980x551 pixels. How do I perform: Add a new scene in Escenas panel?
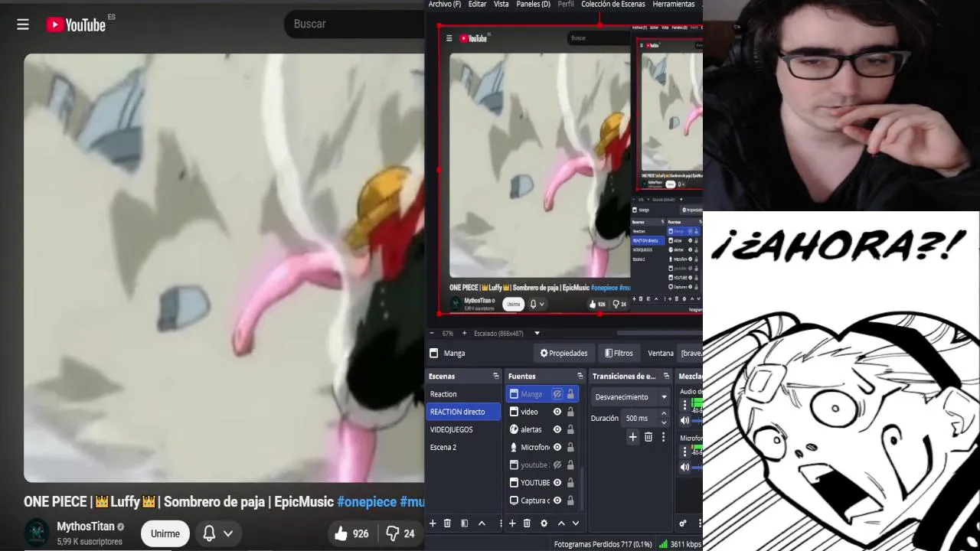point(432,523)
